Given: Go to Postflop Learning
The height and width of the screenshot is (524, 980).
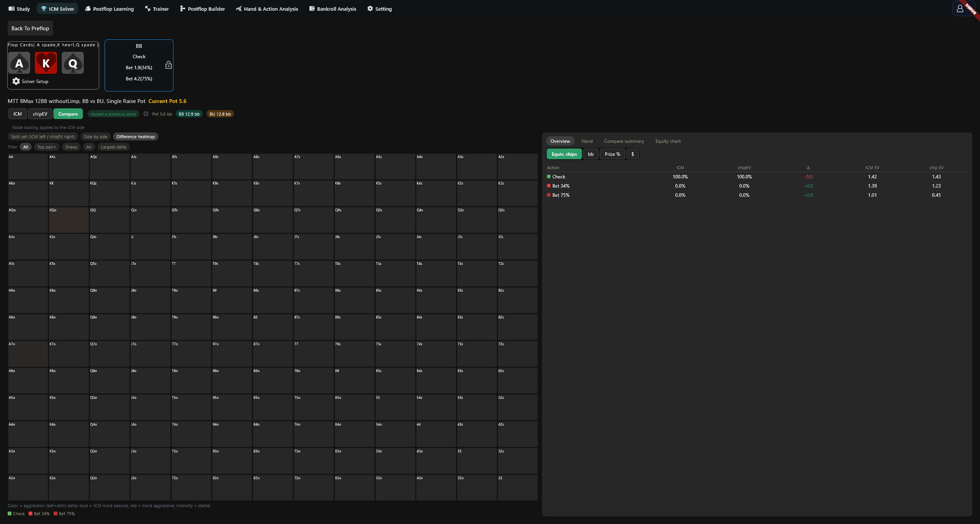Looking at the screenshot, I should [109, 8].
